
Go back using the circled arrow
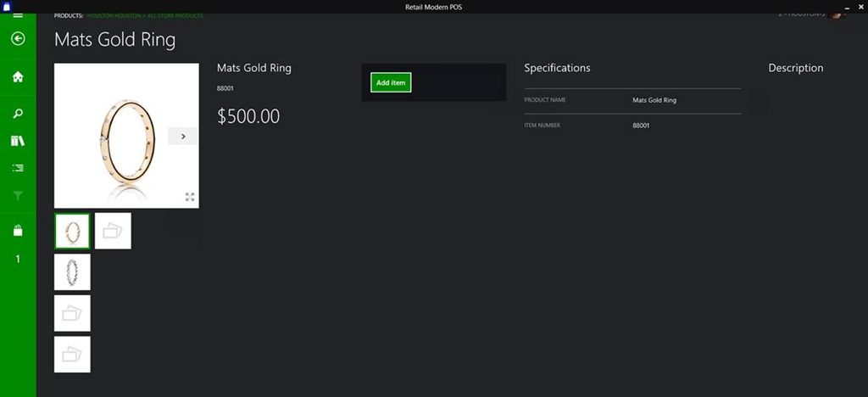[x=18, y=39]
